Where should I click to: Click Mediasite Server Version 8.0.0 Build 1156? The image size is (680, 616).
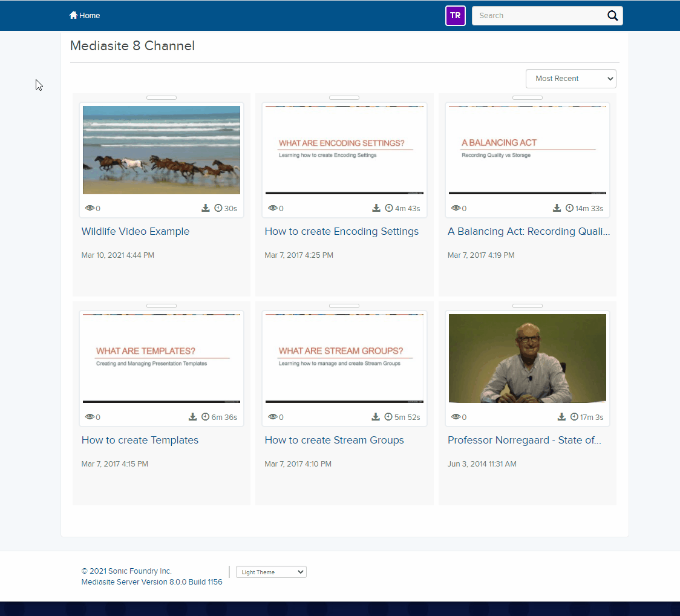point(152,582)
